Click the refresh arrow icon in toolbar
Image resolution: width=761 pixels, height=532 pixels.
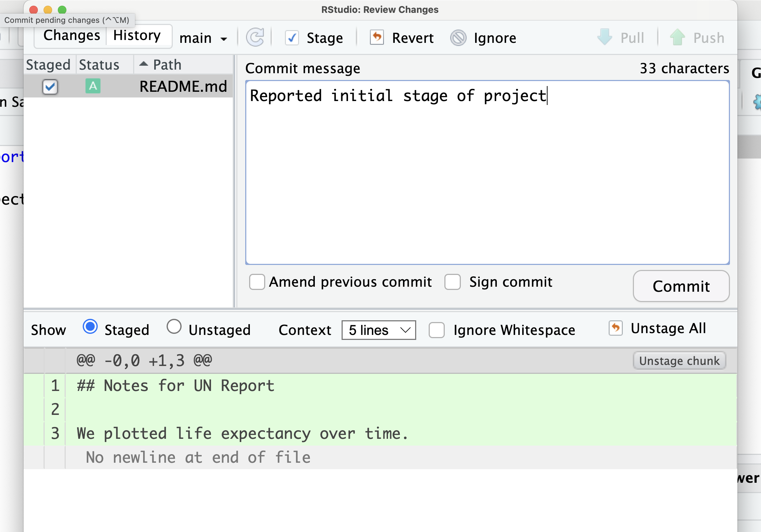click(255, 37)
